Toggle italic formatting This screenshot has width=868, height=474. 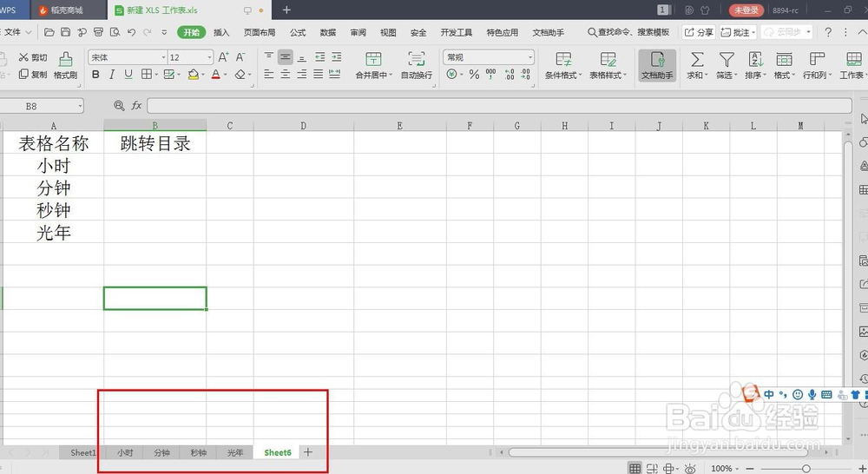[112, 74]
